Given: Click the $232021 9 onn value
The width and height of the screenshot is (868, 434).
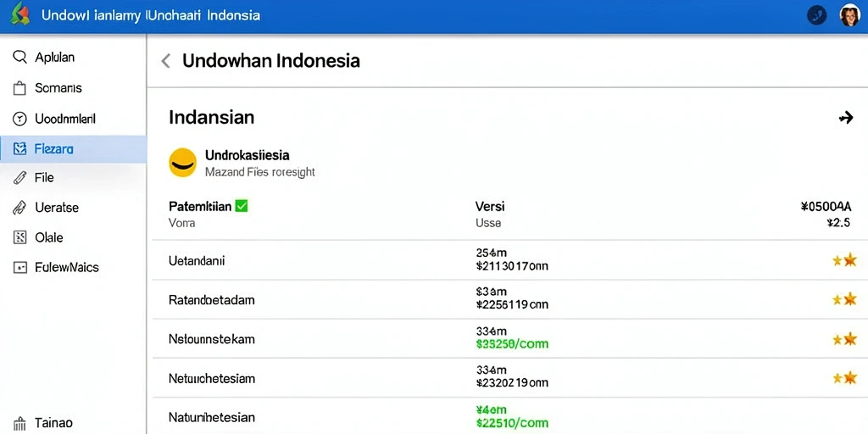Looking at the screenshot, I should click(512, 382).
